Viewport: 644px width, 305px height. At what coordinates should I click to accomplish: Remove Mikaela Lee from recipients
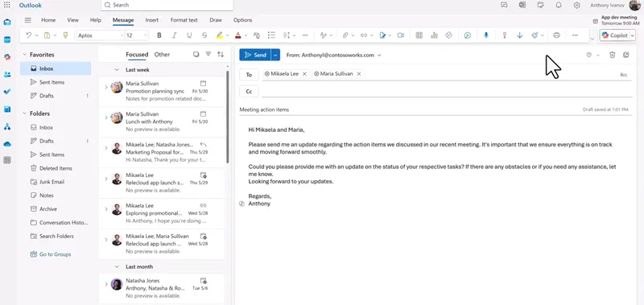coord(304,74)
